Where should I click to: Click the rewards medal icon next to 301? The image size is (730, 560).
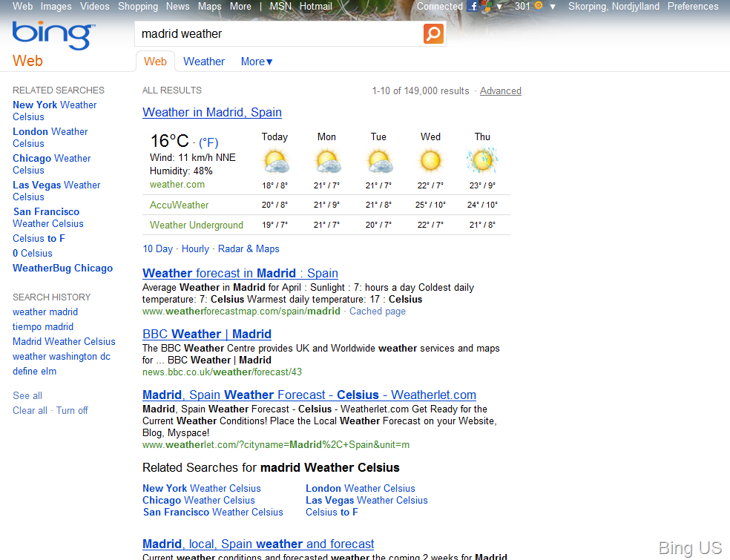pyautogui.click(x=539, y=6)
